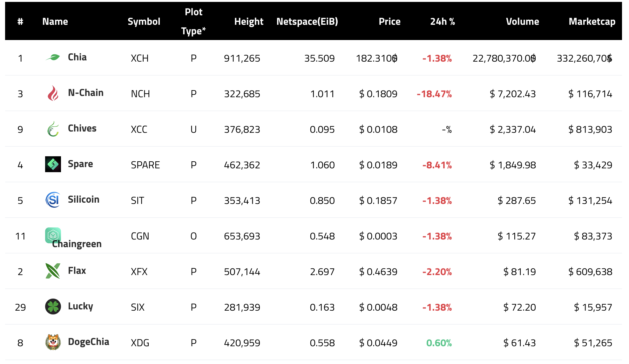Click the DogeChia shiba dog icon
Viewport: 629px width, 364px height.
[x=53, y=342]
